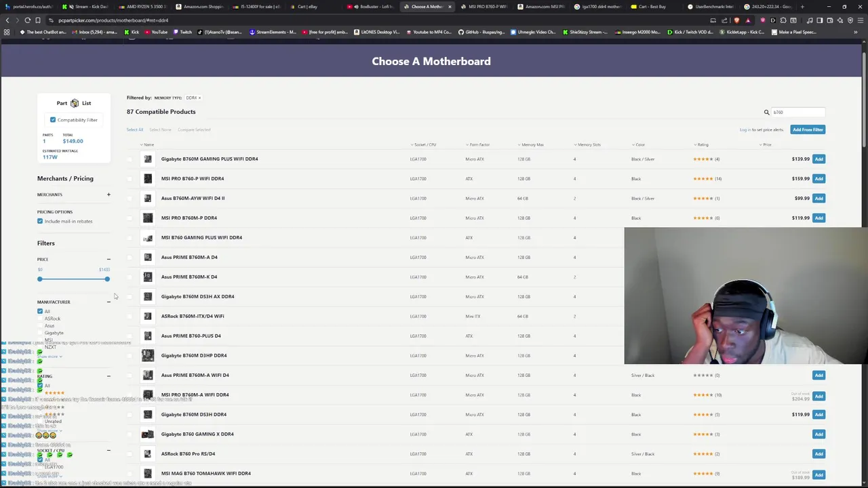Remove the DDR4 memory type filter
Image resolution: width=868 pixels, height=488 pixels.
pyautogui.click(x=199, y=98)
